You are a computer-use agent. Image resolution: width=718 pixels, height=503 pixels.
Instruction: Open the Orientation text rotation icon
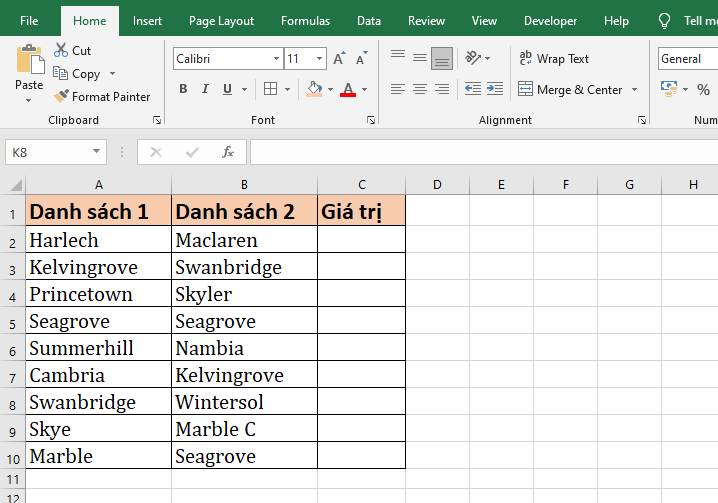(x=473, y=58)
